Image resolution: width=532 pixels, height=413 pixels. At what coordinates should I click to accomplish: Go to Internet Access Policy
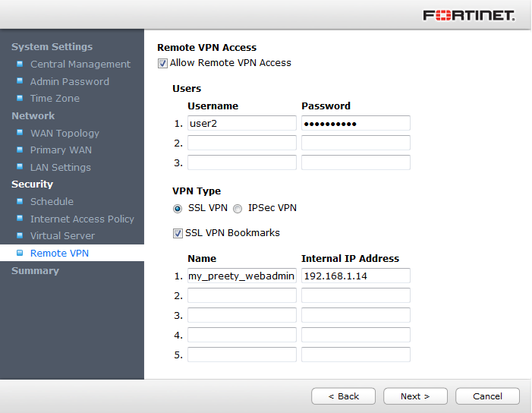pos(82,219)
